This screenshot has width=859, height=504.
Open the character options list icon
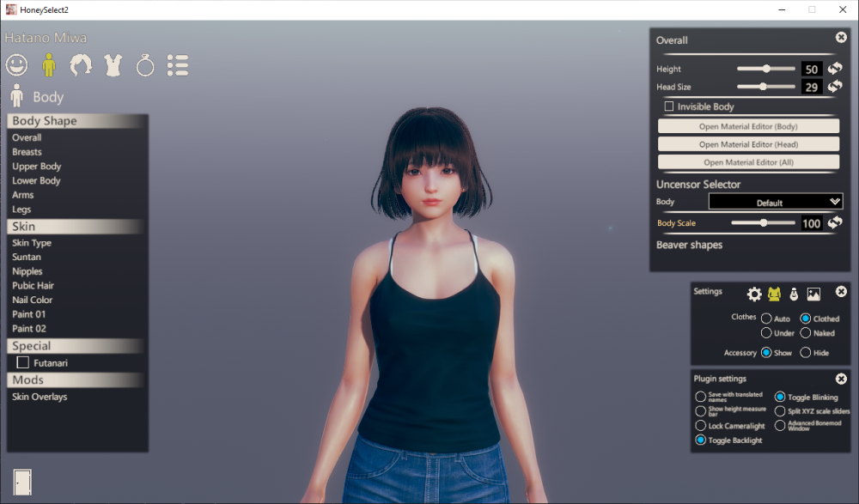pyautogui.click(x=178, y=64)
